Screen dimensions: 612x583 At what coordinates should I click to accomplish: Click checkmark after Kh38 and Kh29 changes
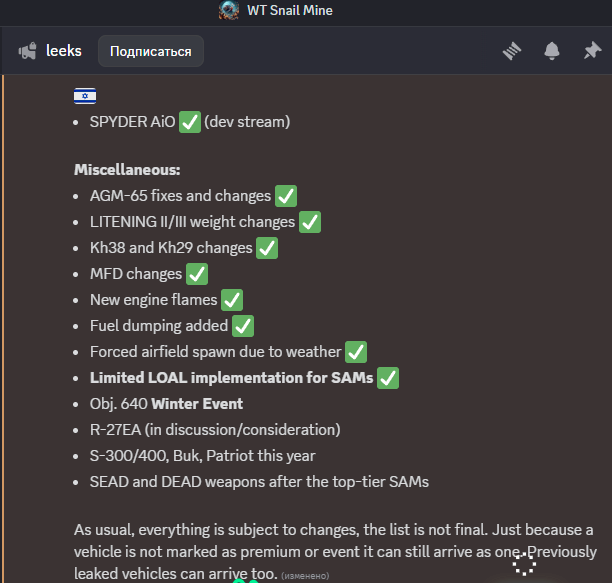[x=267, y=248]
